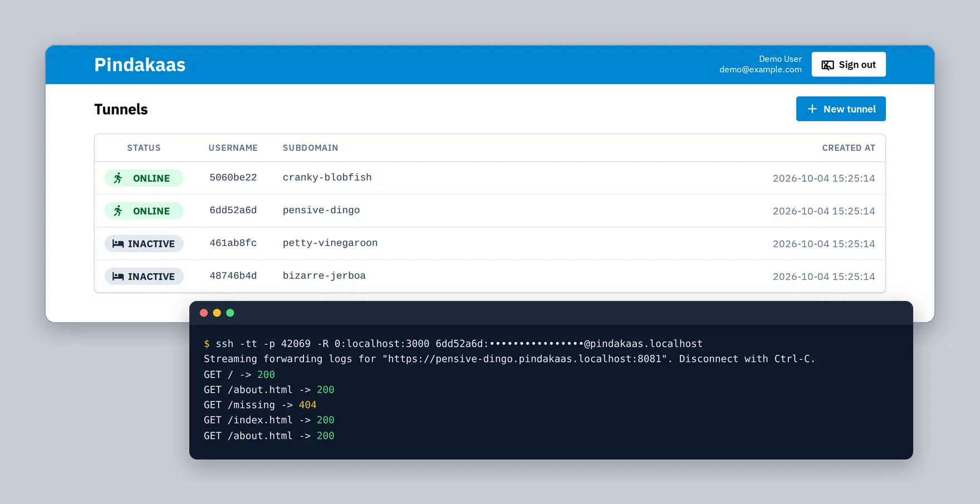Viewport: 980px width, 504px height.
Task: Click the Tunnels heading
Action: point(121,110)
